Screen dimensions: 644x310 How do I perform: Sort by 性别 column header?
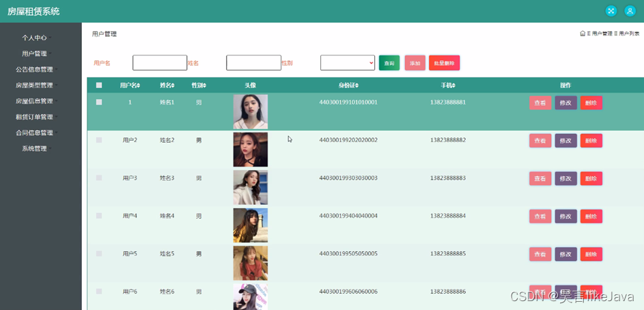[x=199, y=85]
